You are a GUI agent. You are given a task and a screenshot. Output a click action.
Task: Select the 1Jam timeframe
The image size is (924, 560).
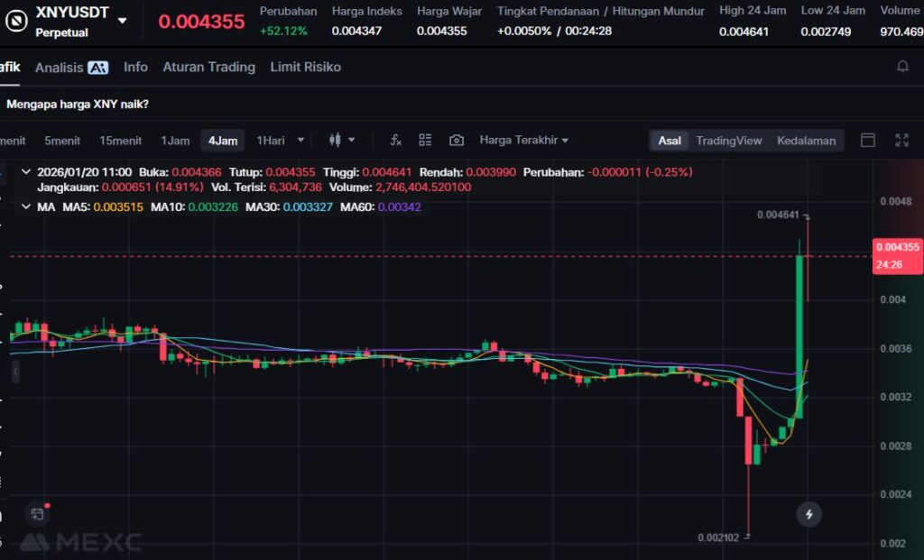[x=175, y=140]
